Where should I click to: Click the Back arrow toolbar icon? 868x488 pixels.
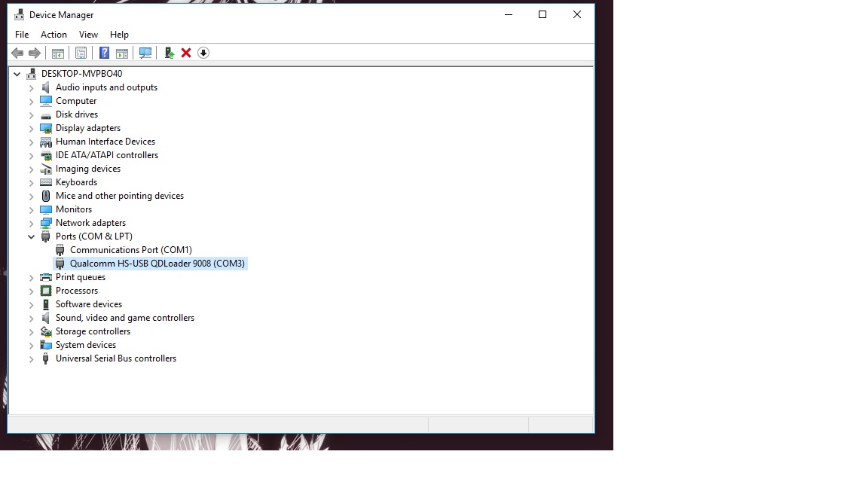tap(18, 53)
